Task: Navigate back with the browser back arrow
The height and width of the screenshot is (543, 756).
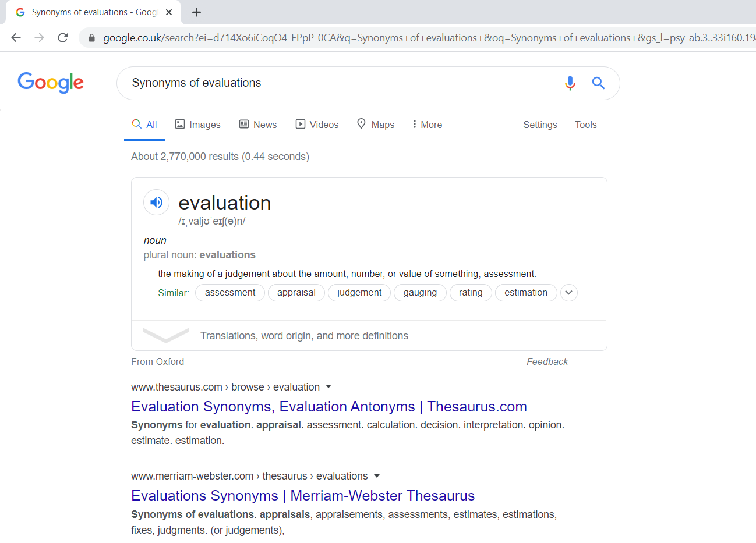Action: pyautogui.click(x=16, y=37)
